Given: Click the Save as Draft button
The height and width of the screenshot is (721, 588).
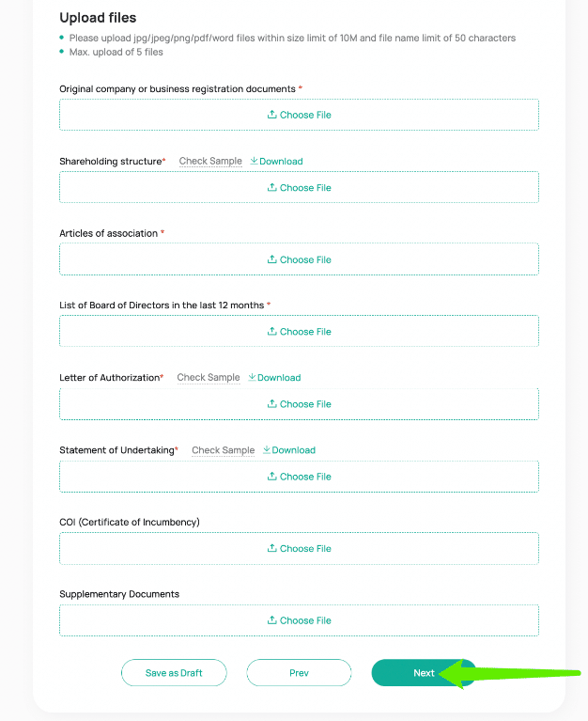Looking at the screenshot, I should pyautogui.click(x=174, y=673).
